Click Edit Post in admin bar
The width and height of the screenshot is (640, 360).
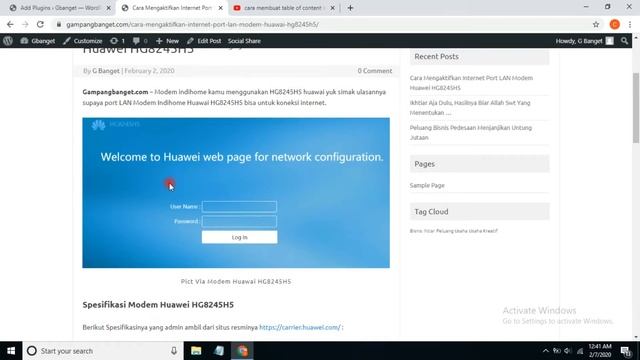204,41
